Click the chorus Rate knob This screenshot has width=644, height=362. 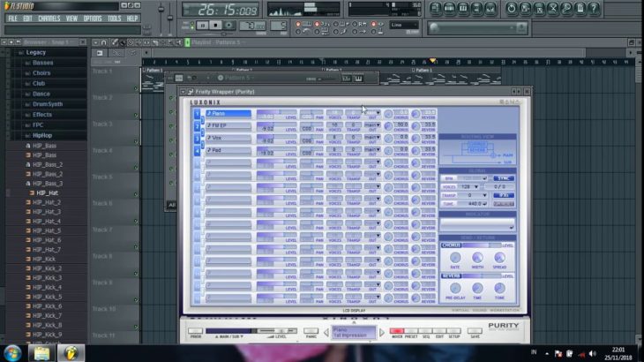point(455,258)
